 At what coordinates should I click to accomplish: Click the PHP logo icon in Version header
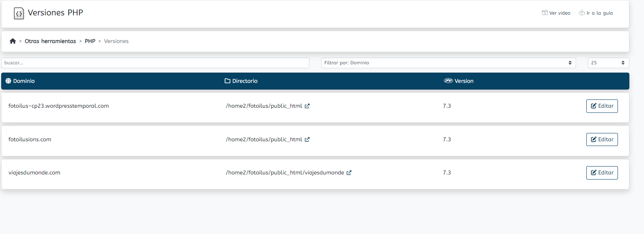pyautogui.click(x=448, y=80)
